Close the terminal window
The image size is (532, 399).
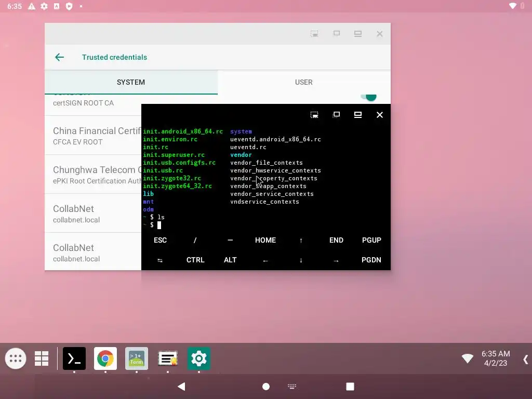tap(380, 115)
